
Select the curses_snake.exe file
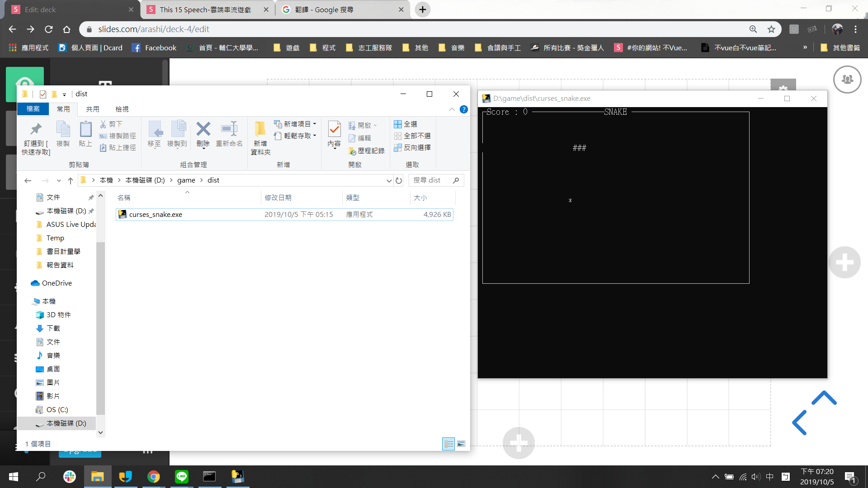(x=156, y=214)
